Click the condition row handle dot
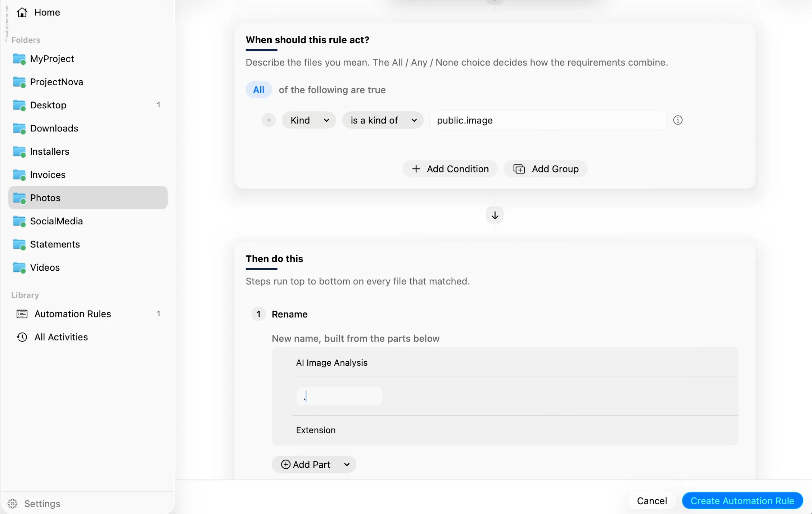The height and width of the screenshot is (514, 812). click(269, 120)
